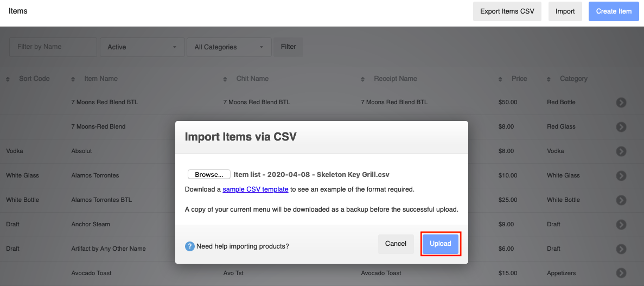The height and width of the screenshot is (286, 644).
Task: Click the Upload button
Action: pos(441,244)
